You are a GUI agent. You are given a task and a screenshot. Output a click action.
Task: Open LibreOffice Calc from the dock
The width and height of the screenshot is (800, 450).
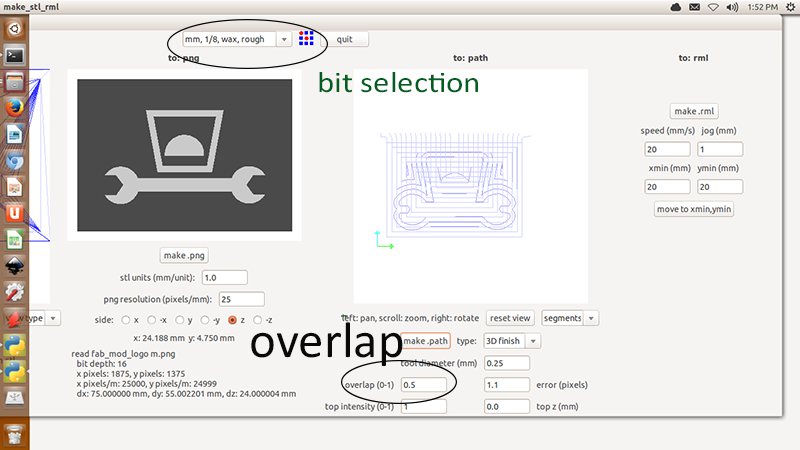(14, 240)
